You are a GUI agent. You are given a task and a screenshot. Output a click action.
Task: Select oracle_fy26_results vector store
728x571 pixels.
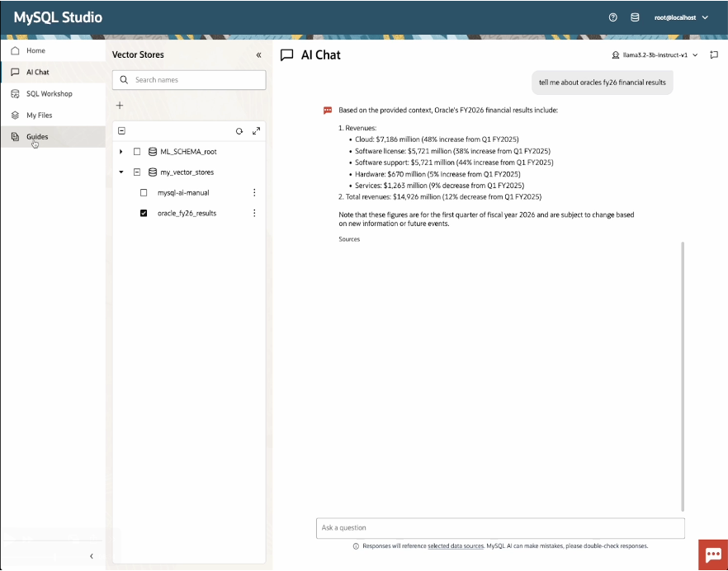pyautogui.click(x=187, y=213)
